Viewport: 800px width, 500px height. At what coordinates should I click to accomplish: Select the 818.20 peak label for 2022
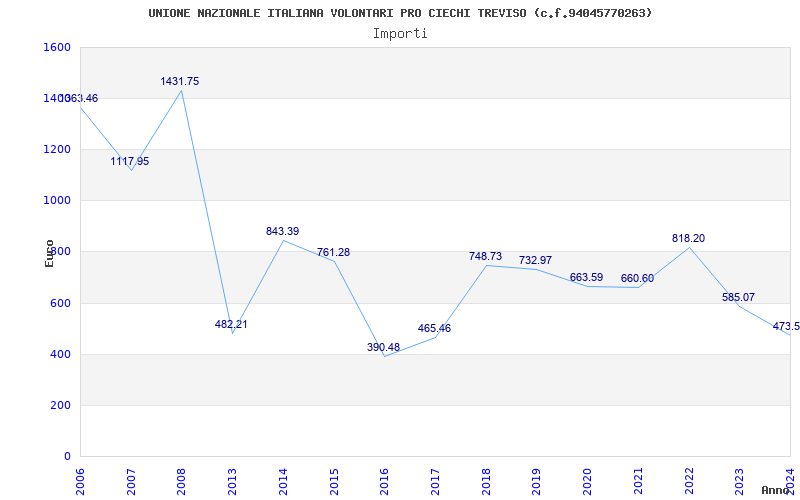coord(688,238)
